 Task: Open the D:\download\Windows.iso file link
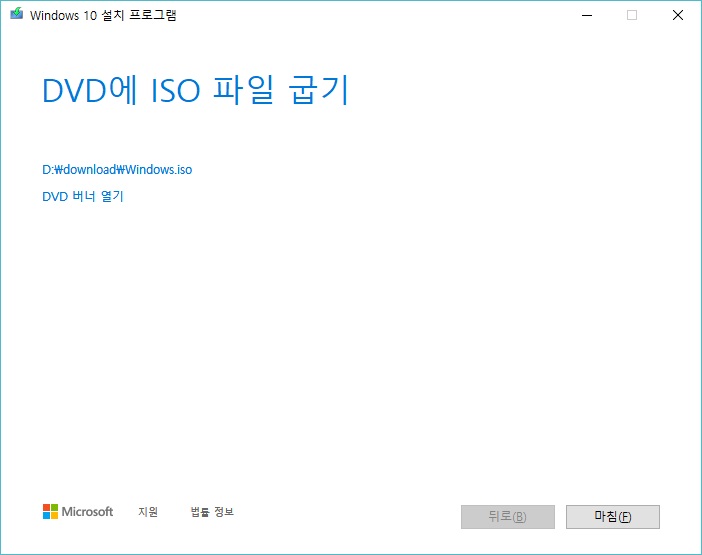(117, 170)
